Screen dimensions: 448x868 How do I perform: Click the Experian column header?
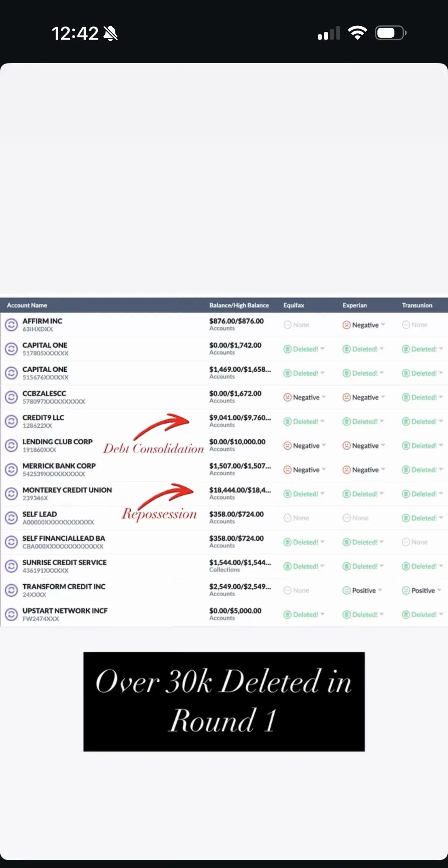tap(355, 305)
